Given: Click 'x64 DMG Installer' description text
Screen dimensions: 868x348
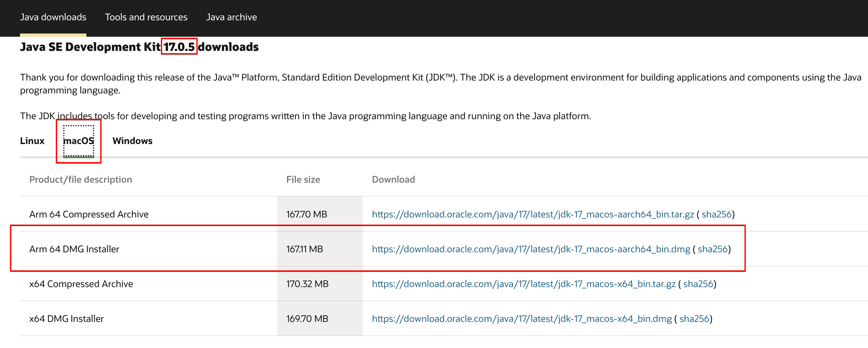Looking at the screenshot, I should point(66,318).
